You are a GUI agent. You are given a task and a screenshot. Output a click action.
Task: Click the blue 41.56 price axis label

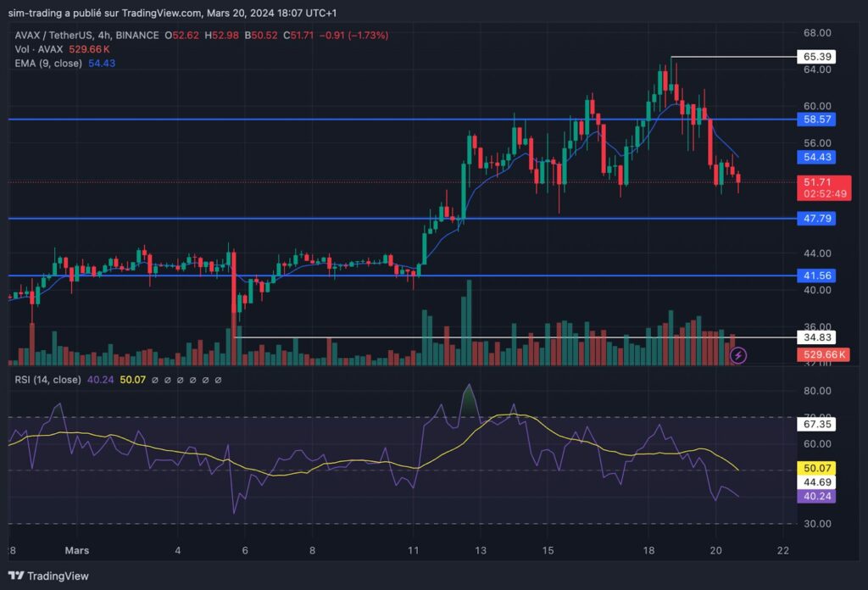click(x=816, y=275)
